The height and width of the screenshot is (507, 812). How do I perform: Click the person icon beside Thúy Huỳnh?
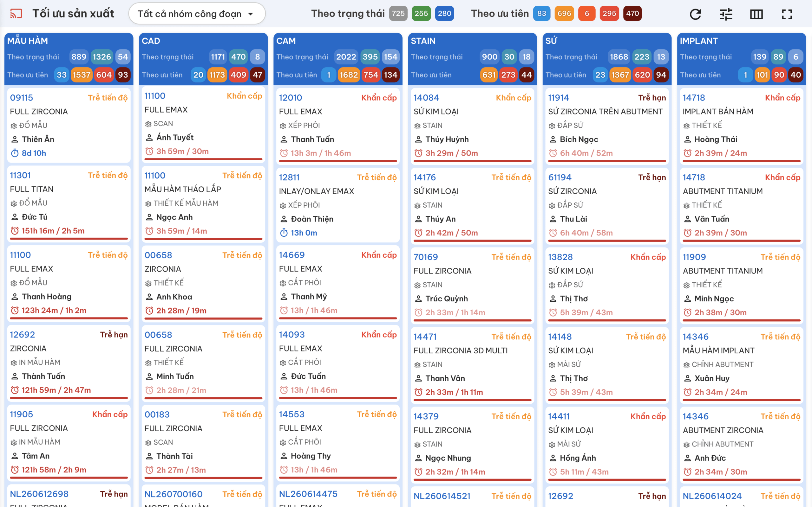[418, 139]
